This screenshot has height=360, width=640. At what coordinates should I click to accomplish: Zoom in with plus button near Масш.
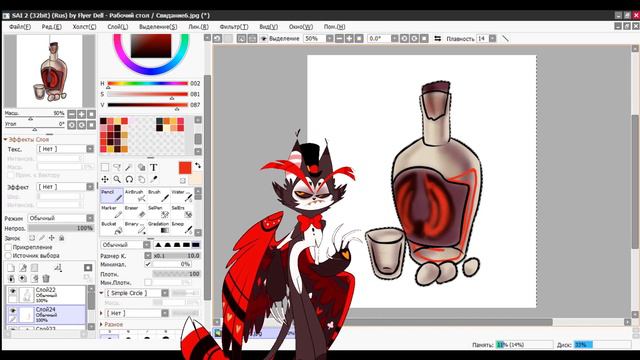click(x=81, y=114)
